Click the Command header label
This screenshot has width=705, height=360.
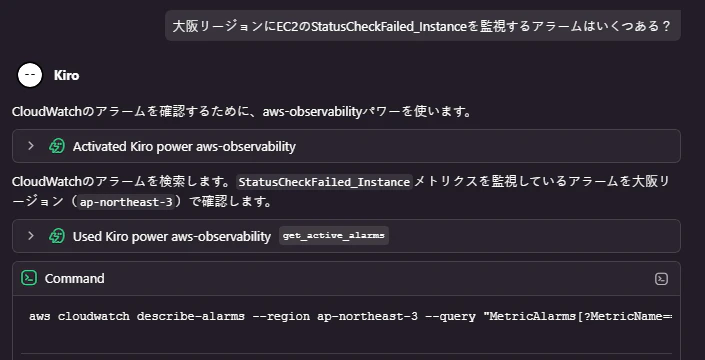pos(75,279)
